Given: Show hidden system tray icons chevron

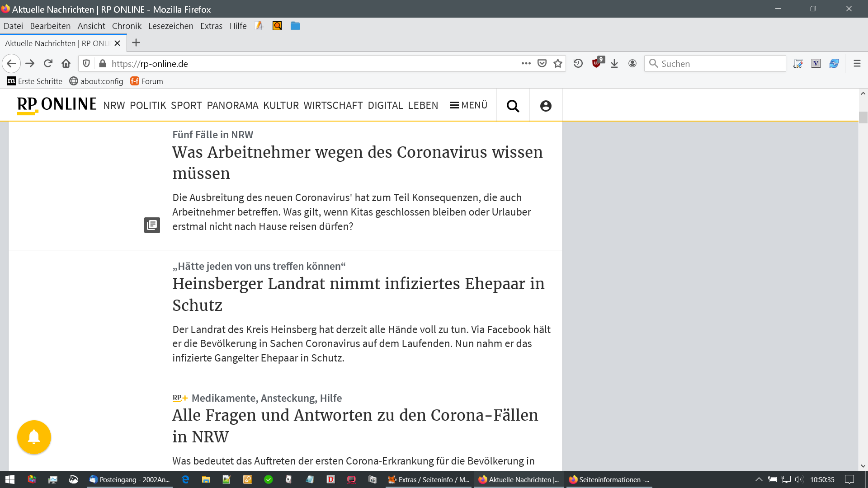Looking at the screenshot, I should pos(759,479).
